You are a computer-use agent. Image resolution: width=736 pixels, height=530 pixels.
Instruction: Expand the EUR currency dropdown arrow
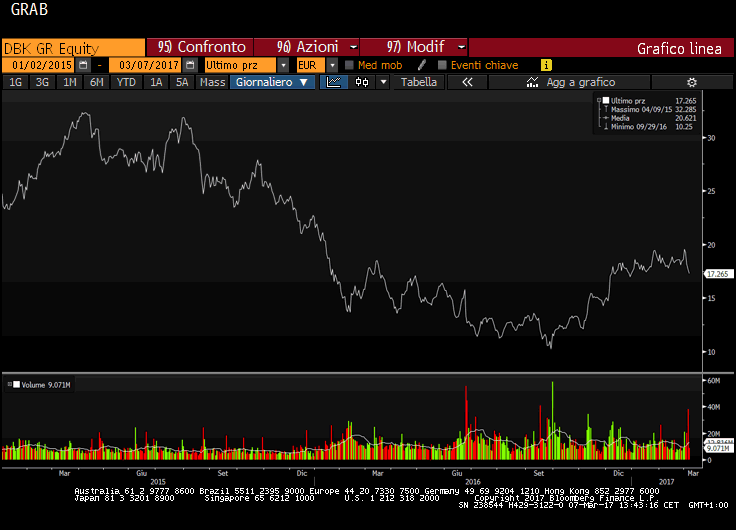pos(332,65)
